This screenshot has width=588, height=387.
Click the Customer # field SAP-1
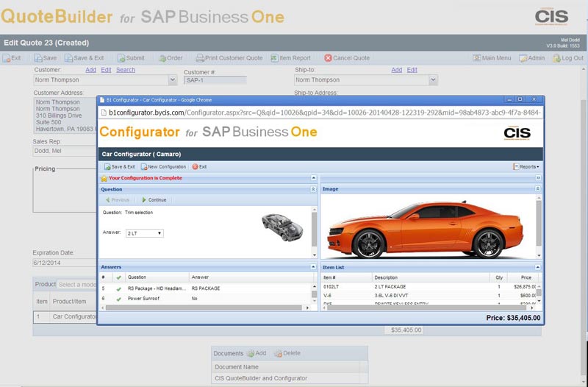215,80
